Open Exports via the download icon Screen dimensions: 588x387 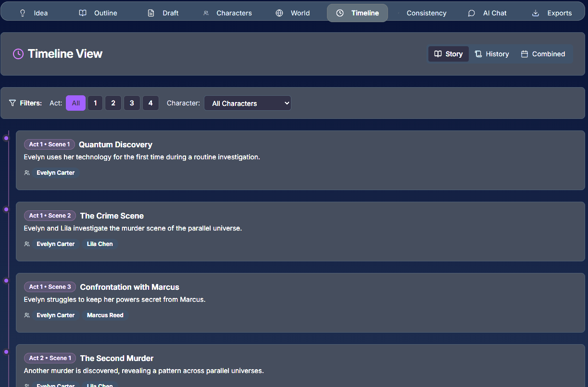coord(535,13)
